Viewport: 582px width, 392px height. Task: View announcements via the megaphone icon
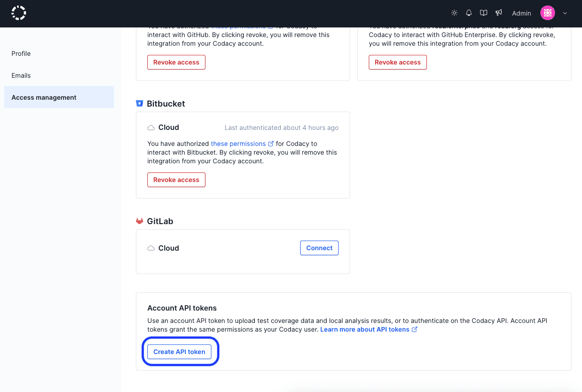pos(499,13)
